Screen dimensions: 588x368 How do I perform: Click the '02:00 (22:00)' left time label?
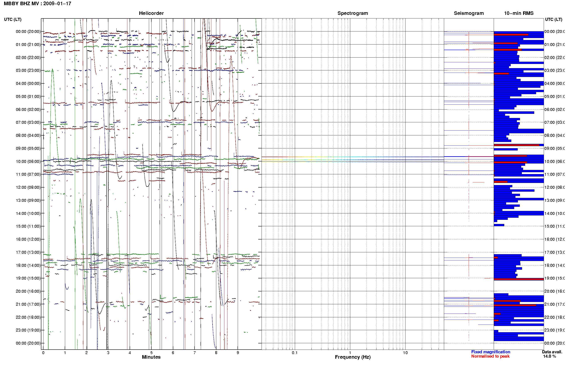[x=28, y=58]
